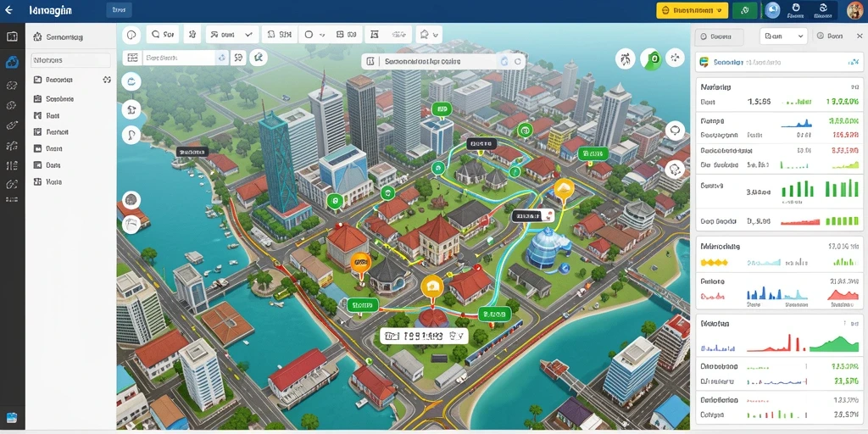
Task: Open the user avatar profile menu
Action: [855, 10]
